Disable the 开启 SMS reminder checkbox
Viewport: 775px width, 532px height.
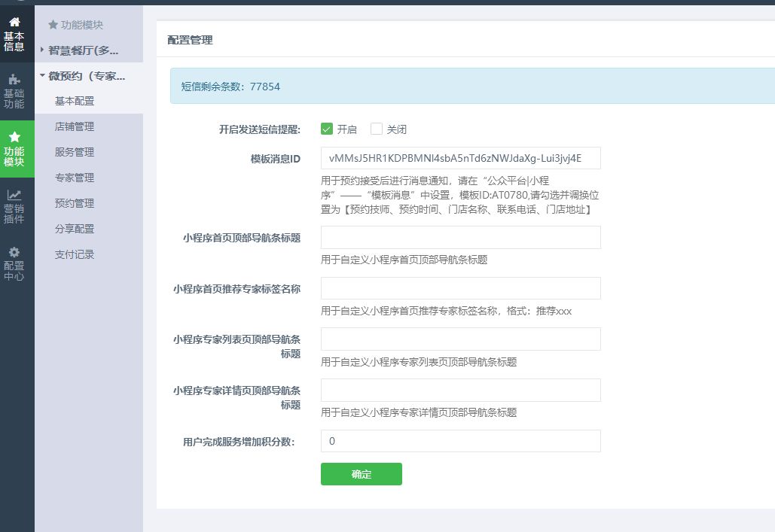tap(326, 129)
